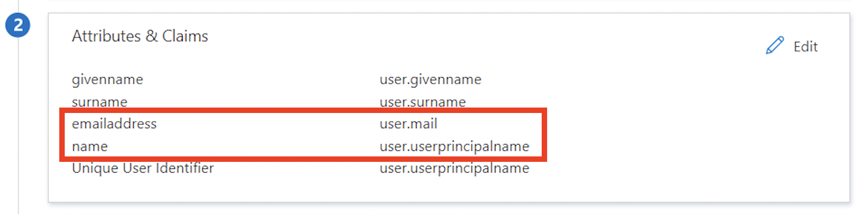The height and width of the screenshot is (214, 868).
Task: Click user.userprincipalname for Unique User Identifier
Action: pos(454,168)
